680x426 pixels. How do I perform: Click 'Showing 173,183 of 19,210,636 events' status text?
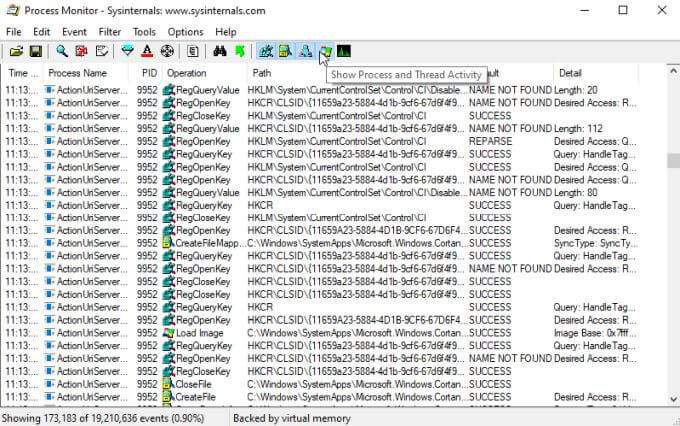(103, 419)
